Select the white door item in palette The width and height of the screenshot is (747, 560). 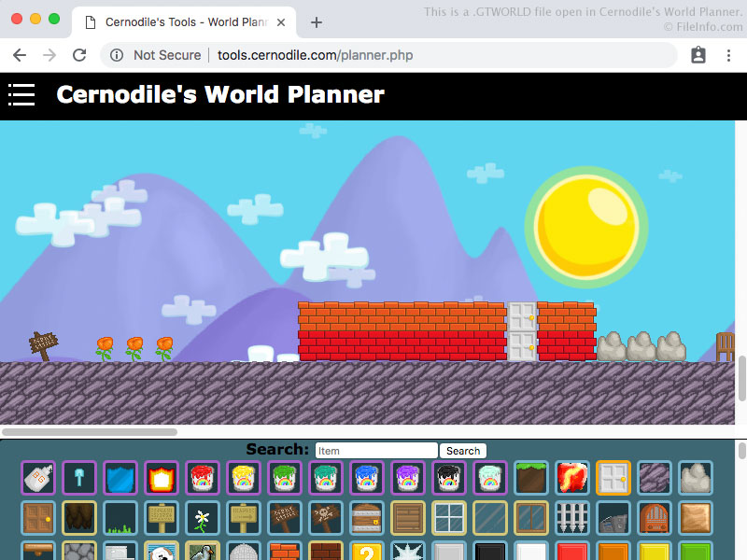613,478
